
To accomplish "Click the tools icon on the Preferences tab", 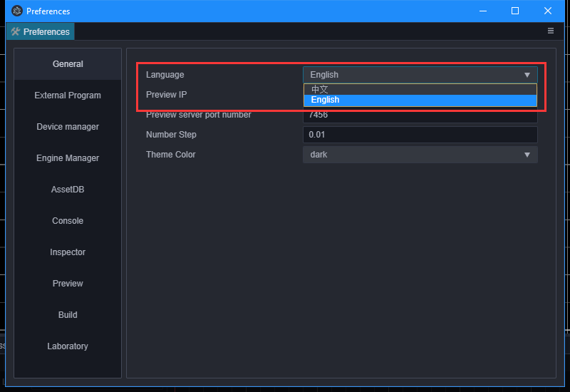I will point(15,31).
